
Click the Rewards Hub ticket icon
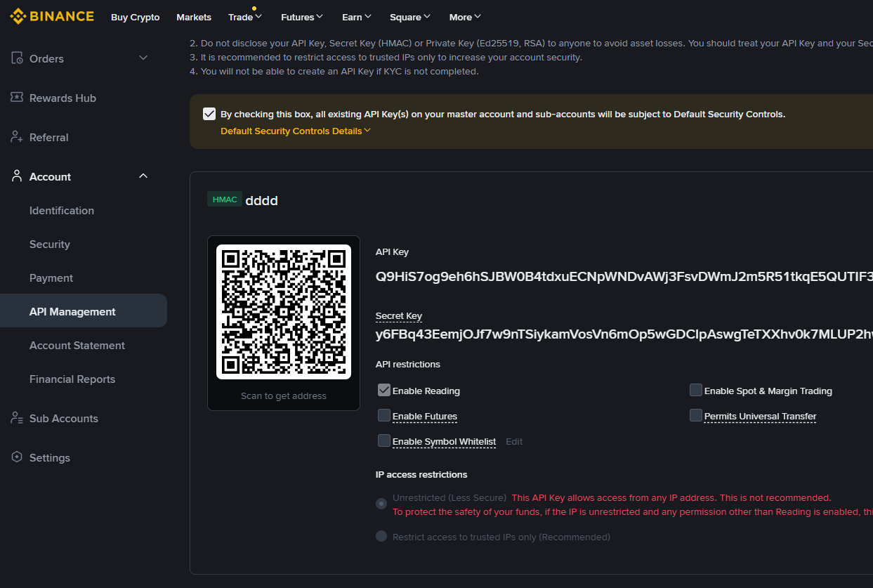[18, 98]
